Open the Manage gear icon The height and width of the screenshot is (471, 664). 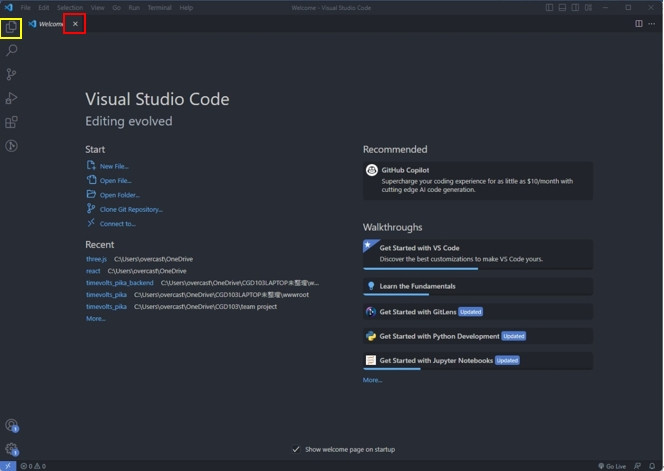point(12,449)
